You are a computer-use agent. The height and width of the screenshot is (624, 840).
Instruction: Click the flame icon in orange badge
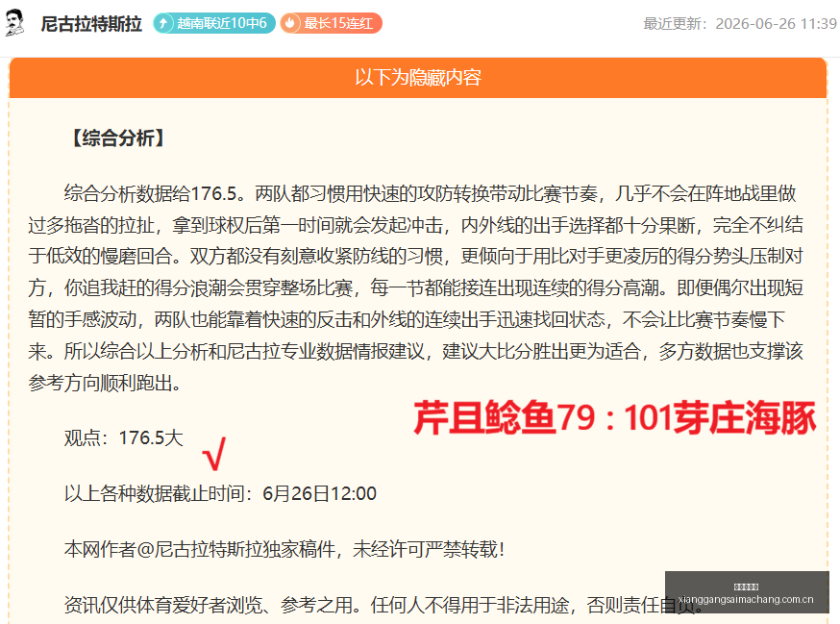tap(290, 23)
